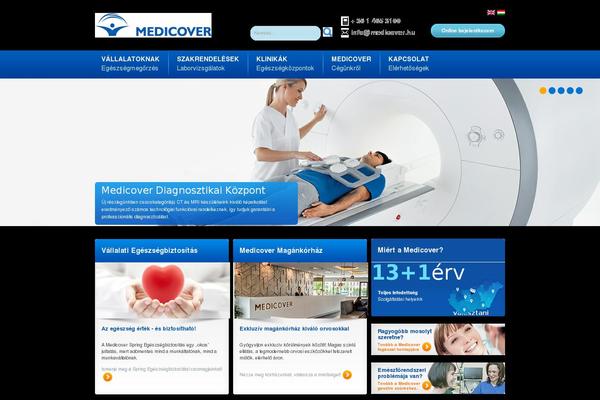Click Ragyogóbb mosolyt szeretne? banner text

[x=404, y=334]
